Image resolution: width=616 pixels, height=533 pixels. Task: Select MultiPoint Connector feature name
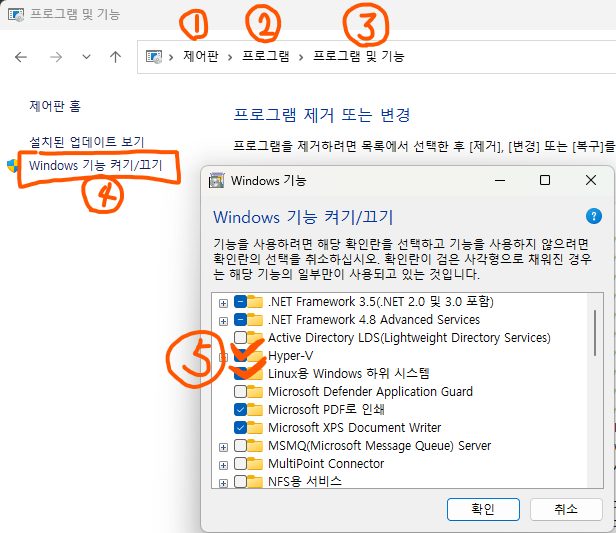326,463
